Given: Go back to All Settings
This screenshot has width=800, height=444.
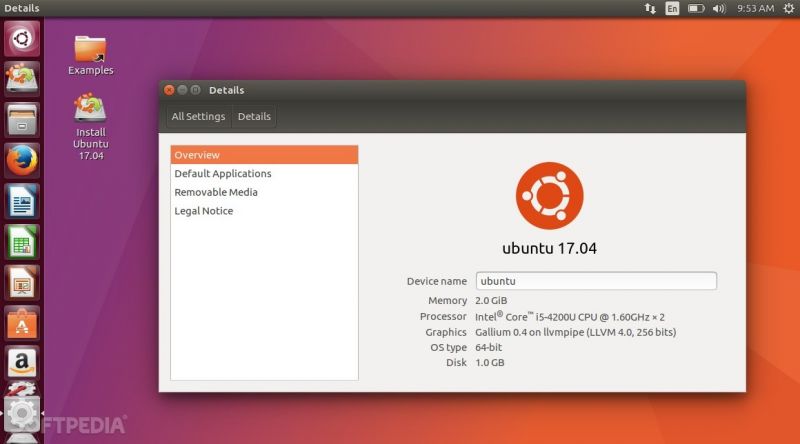Looking at the screenshot, I should pyautogui.click(x=198, y=116).
